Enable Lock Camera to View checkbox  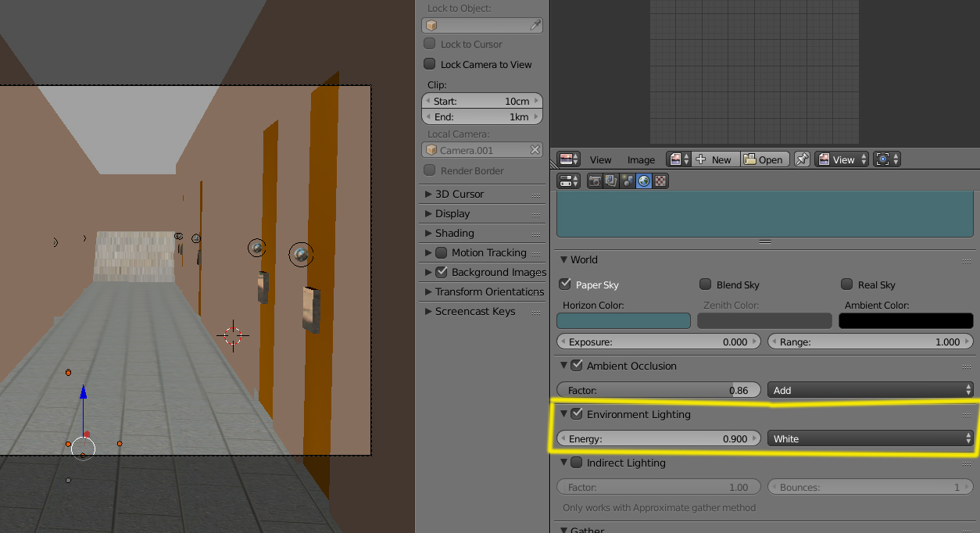pos(429,64)
